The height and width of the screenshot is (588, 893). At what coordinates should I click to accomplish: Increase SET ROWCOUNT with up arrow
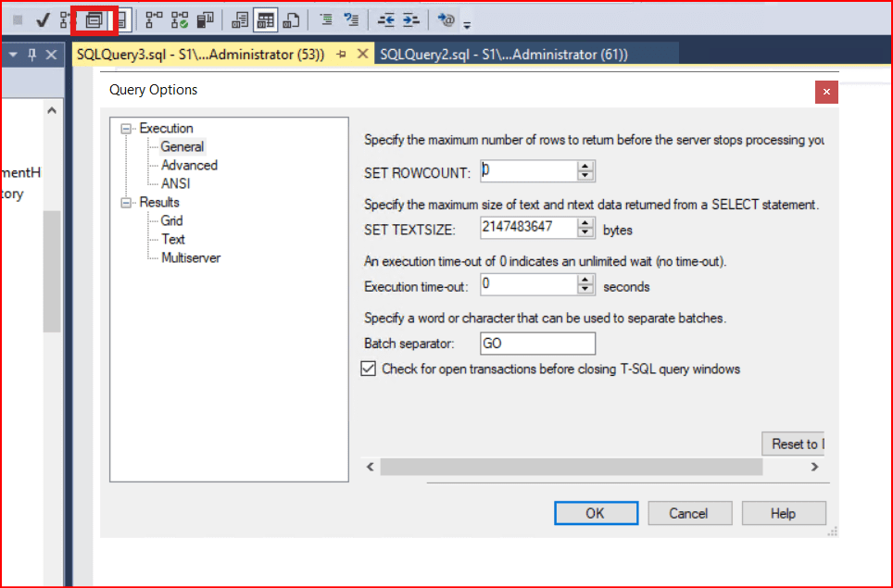coord(585,166)
